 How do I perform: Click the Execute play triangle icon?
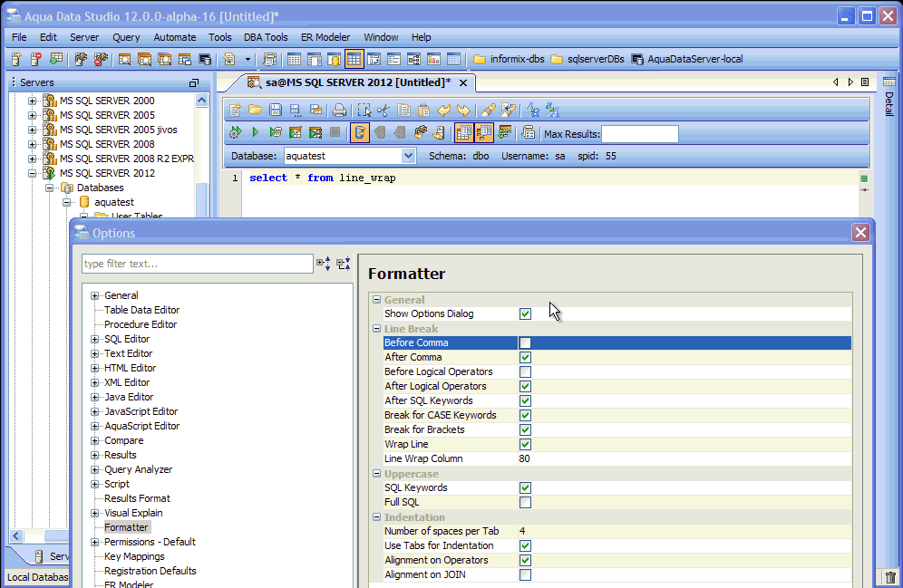click(x=255, y=133)
